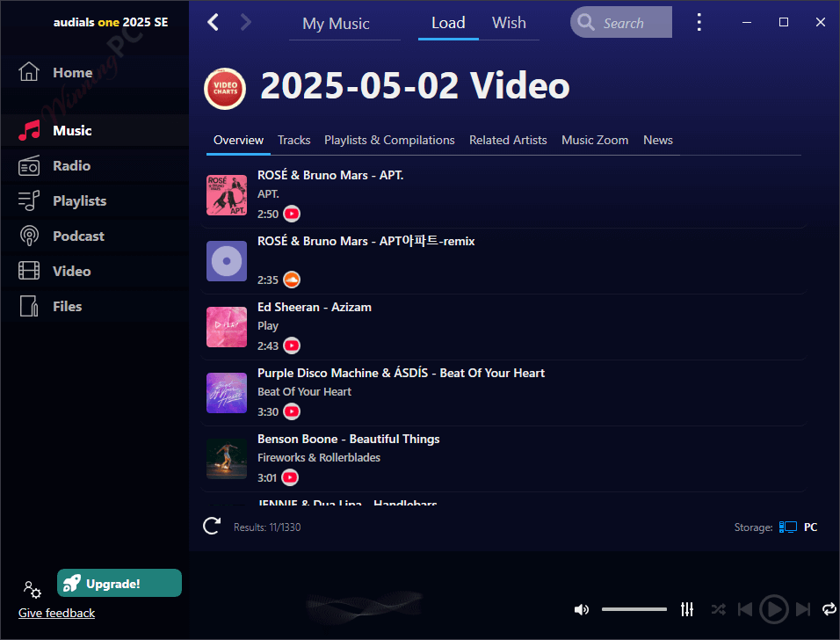
Task: Go back with the left arrow
Action: tap(214, 23)
